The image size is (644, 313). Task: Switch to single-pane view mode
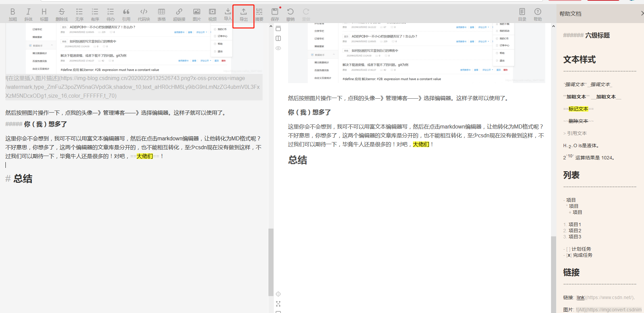(278, 28)
